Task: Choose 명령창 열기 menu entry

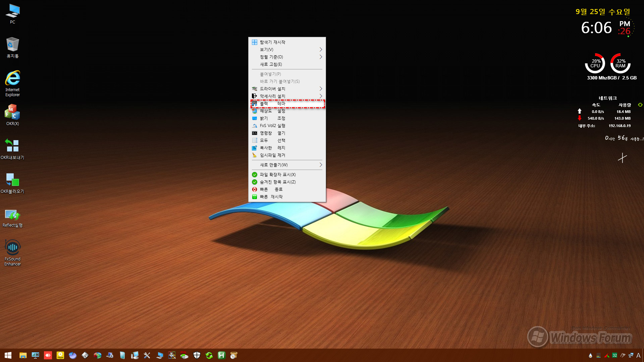Action: point(287,133)
